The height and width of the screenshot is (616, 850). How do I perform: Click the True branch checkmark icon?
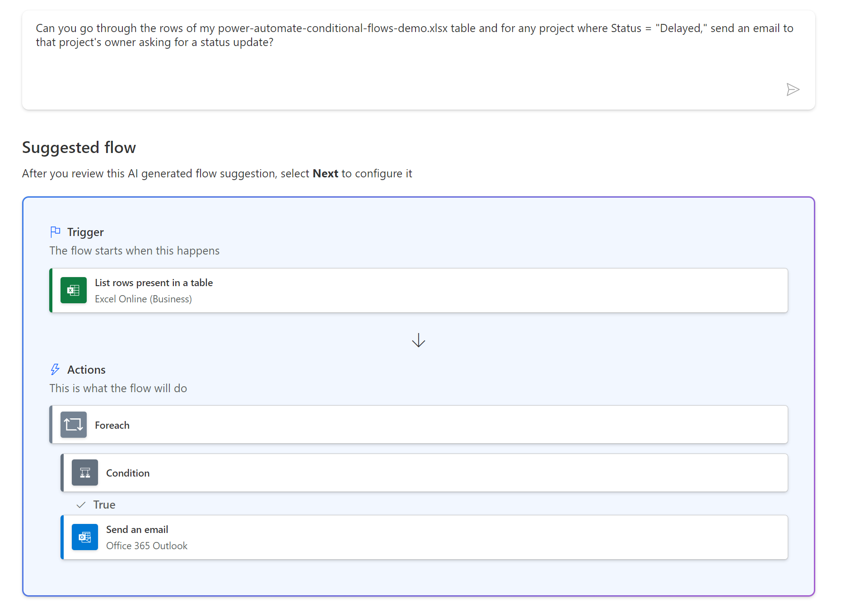point(81,505)
